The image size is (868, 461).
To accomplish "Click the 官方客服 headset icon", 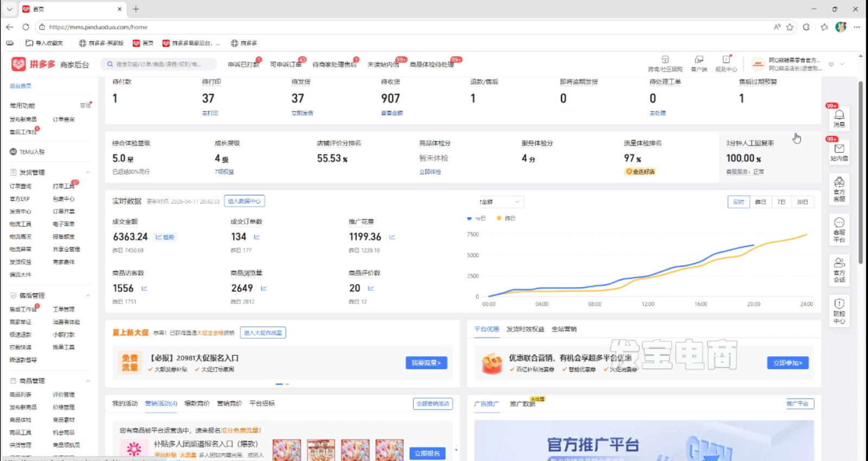I will pos(839,188).
